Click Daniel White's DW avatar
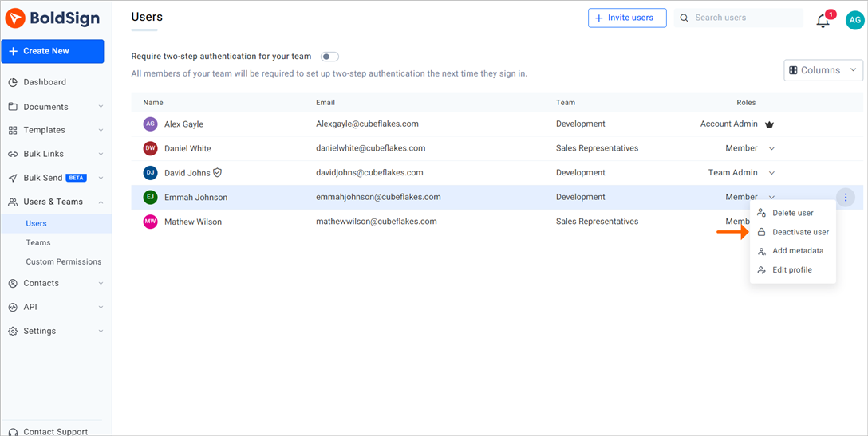 (150, 148)
